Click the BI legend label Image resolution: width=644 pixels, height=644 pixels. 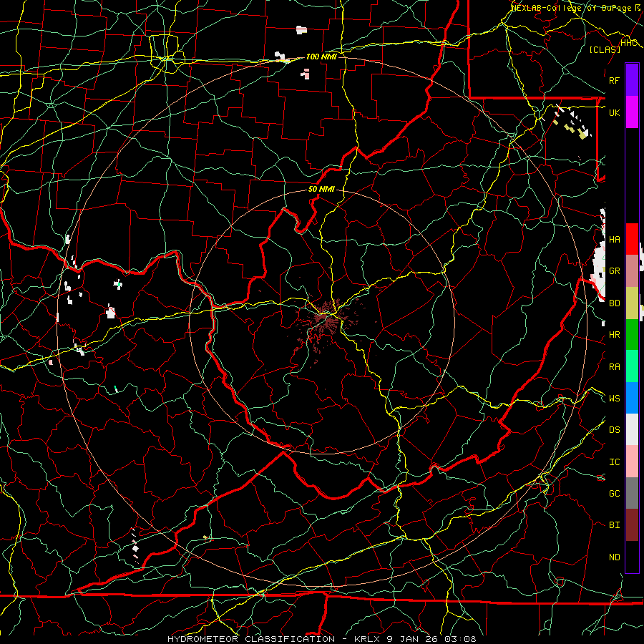coord(615,525)
